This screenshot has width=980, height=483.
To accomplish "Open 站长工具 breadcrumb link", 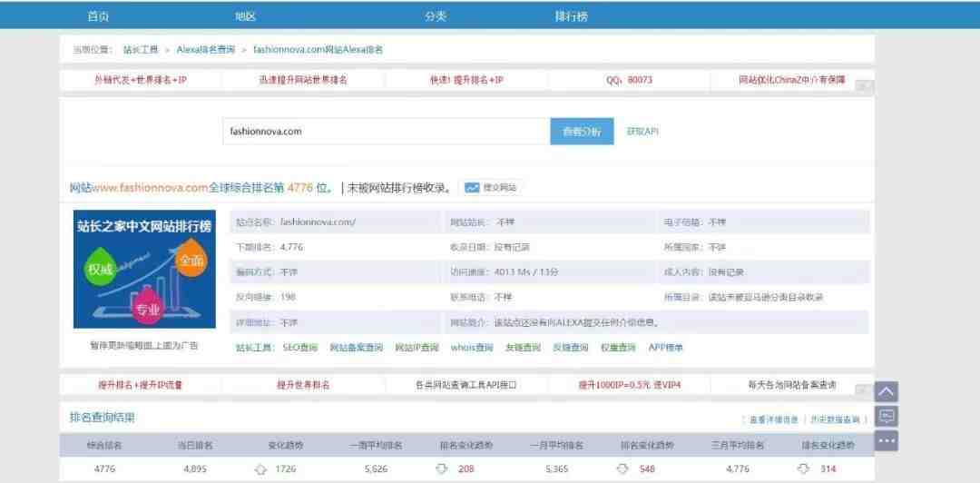I will [141, 49].
